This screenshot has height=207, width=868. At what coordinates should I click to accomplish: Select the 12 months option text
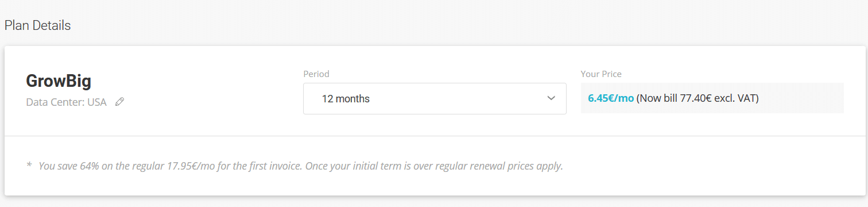pos(346,99)
